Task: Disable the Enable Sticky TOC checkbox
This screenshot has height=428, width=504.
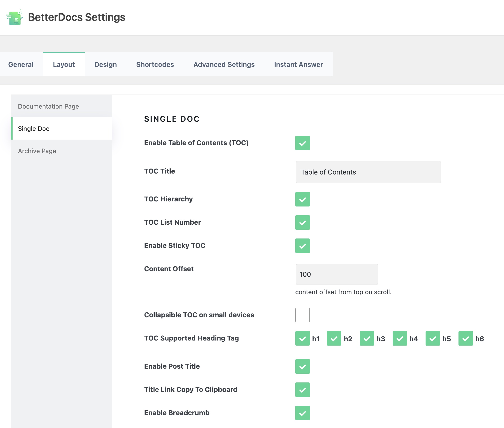Action: (302, 246)
